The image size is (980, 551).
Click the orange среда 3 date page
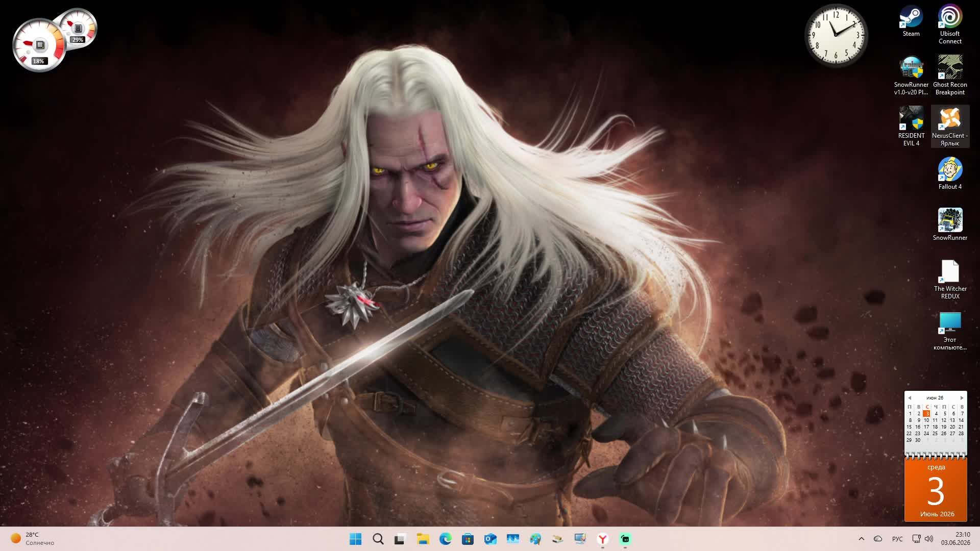(x=936, y=490)
